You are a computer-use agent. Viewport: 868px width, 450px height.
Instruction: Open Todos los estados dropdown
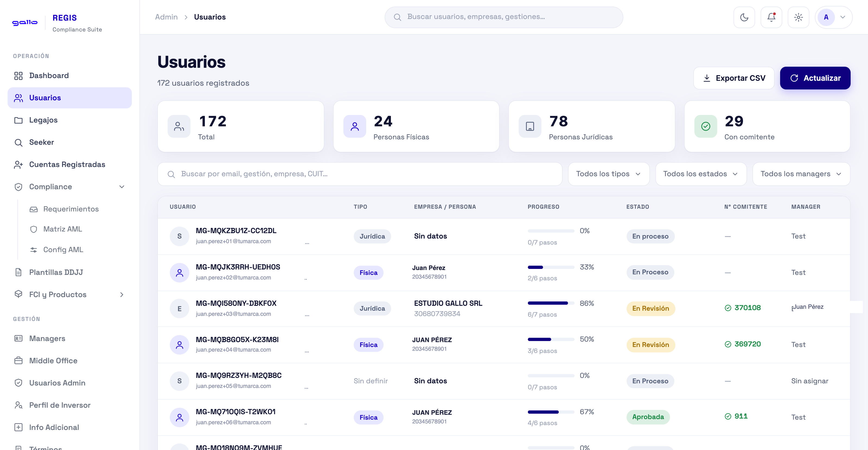pyautogui.click(x=701, y=174)
